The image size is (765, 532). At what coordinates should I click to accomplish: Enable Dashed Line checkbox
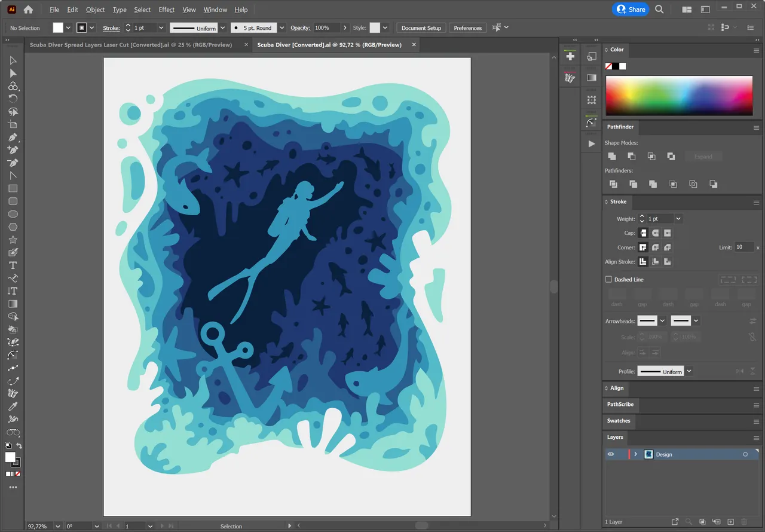point(609,279)
